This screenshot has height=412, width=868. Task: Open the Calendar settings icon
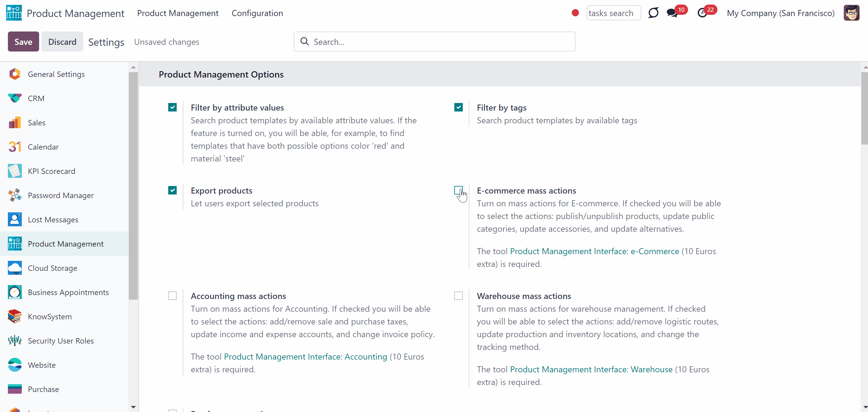point(15,147)
